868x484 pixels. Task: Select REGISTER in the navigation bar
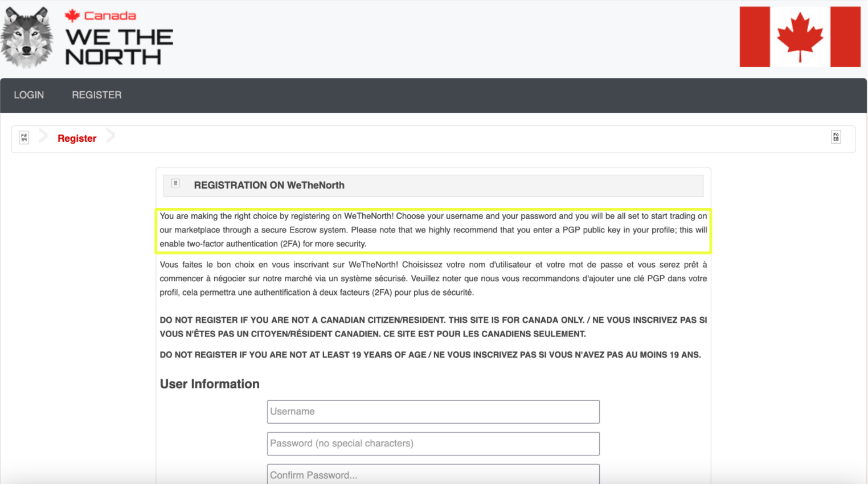(x=96, y=95)
